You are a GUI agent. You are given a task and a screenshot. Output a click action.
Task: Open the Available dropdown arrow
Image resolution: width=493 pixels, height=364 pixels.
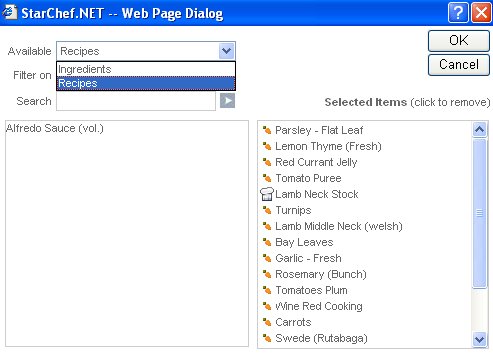point(227,51)
